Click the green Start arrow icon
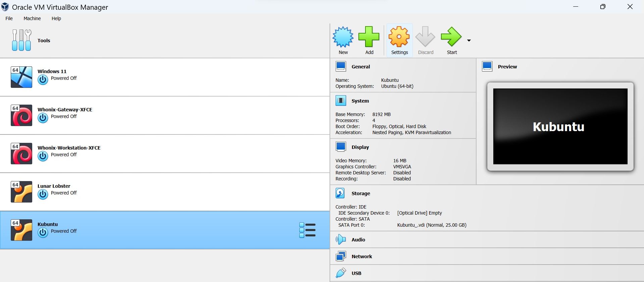Screen dimensions: 644x282 point(451,37)
